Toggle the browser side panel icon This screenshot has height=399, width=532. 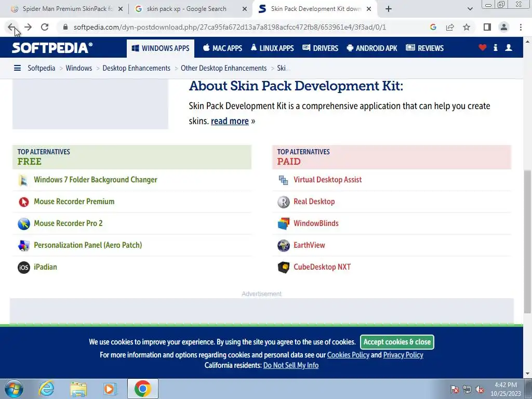(487, 27)
